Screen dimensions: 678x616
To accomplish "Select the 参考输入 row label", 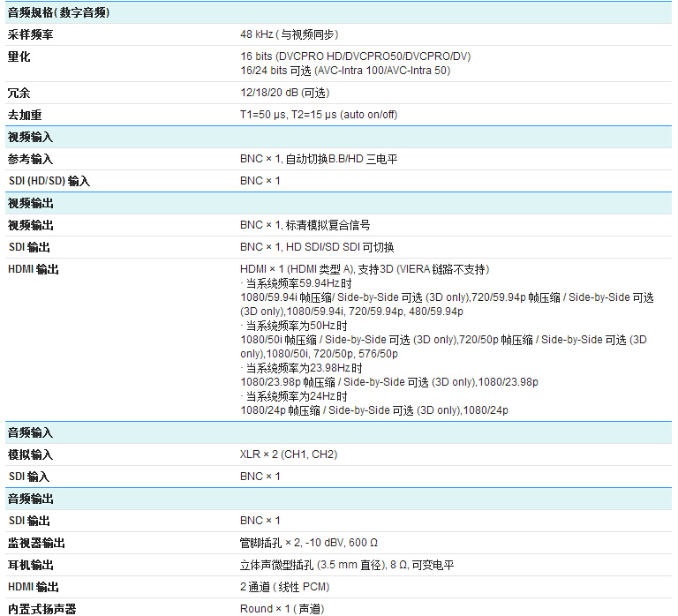I will click(31, 159).
